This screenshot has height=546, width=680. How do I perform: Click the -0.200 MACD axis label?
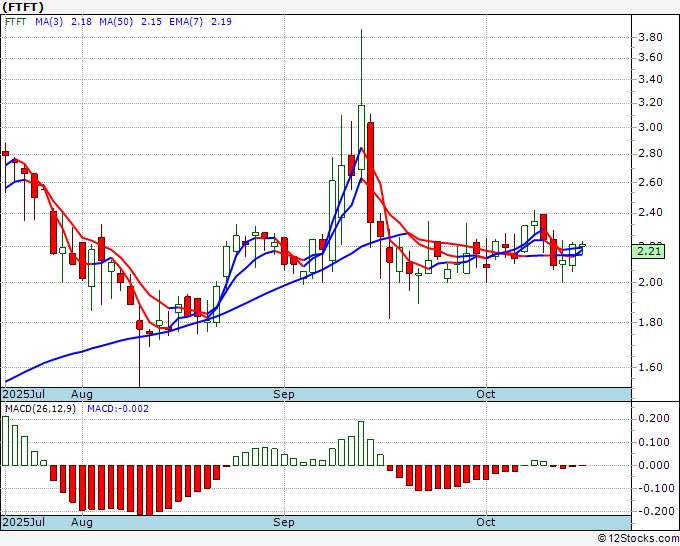(x=652, y=511)
